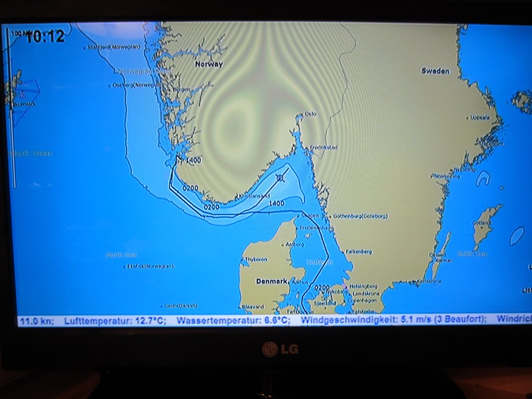Screen dimensions: 532x399
Task: Select the Ekofisk (Norwegian) field marker
Action: point(124,266)
